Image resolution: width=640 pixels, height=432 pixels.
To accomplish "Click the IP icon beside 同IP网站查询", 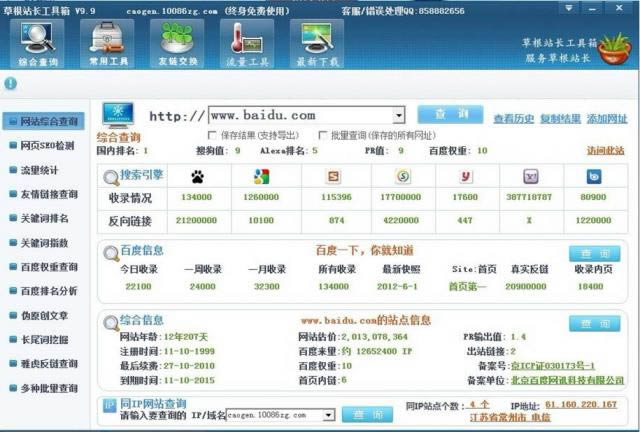I will click(x=109, y=405).
